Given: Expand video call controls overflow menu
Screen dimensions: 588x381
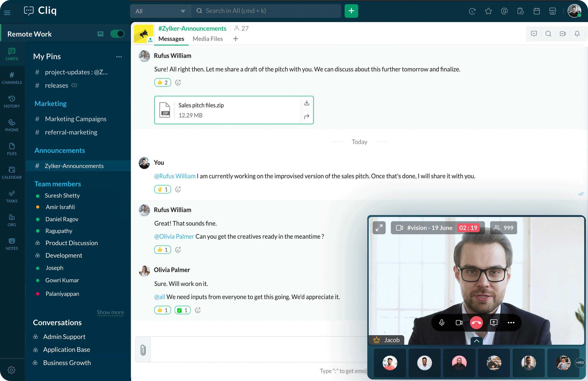Looking at the screenshot, I should 511,322.
